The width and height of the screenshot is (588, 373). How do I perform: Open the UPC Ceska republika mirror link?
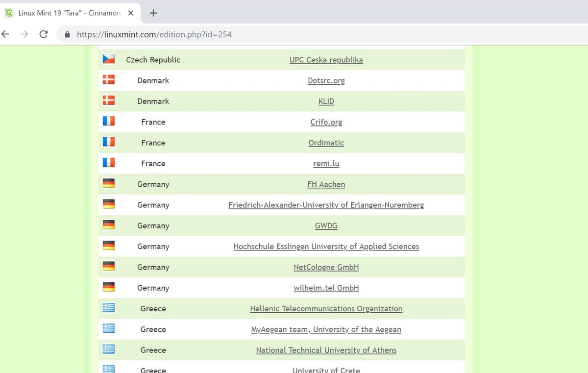pos(326,60)
